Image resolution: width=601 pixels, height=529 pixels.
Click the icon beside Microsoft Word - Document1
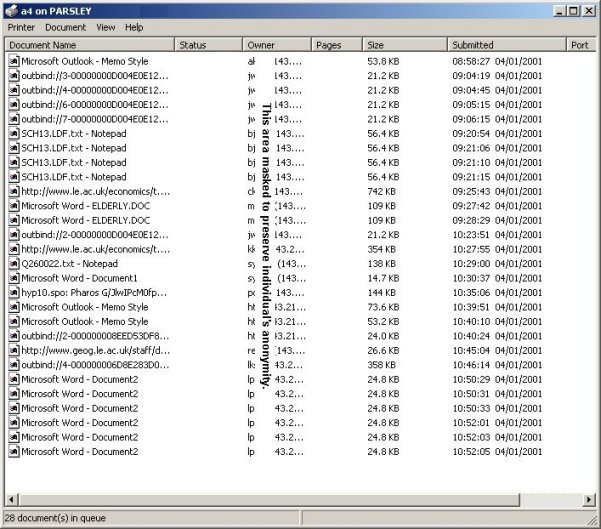coord(14,278)
